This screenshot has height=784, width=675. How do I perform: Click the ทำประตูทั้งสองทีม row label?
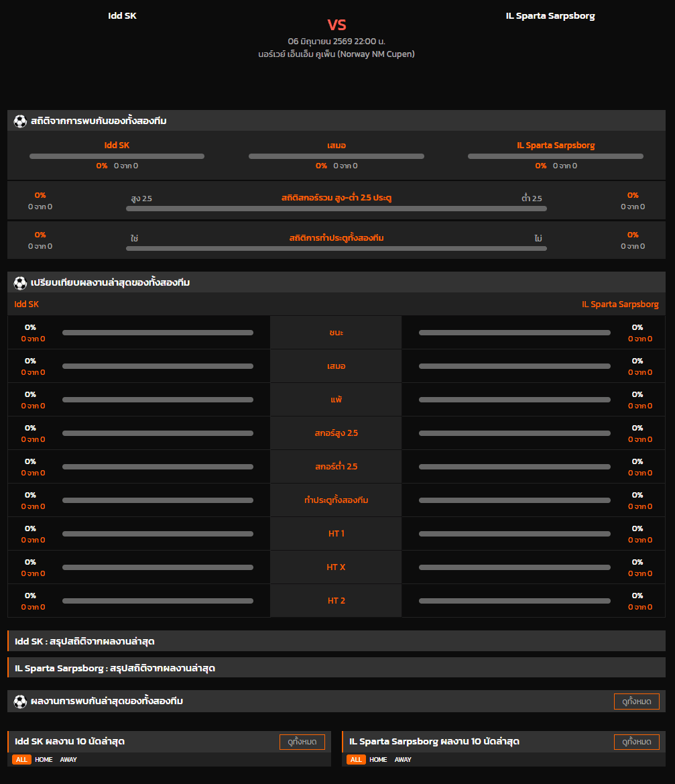click(x=336, y=500)
